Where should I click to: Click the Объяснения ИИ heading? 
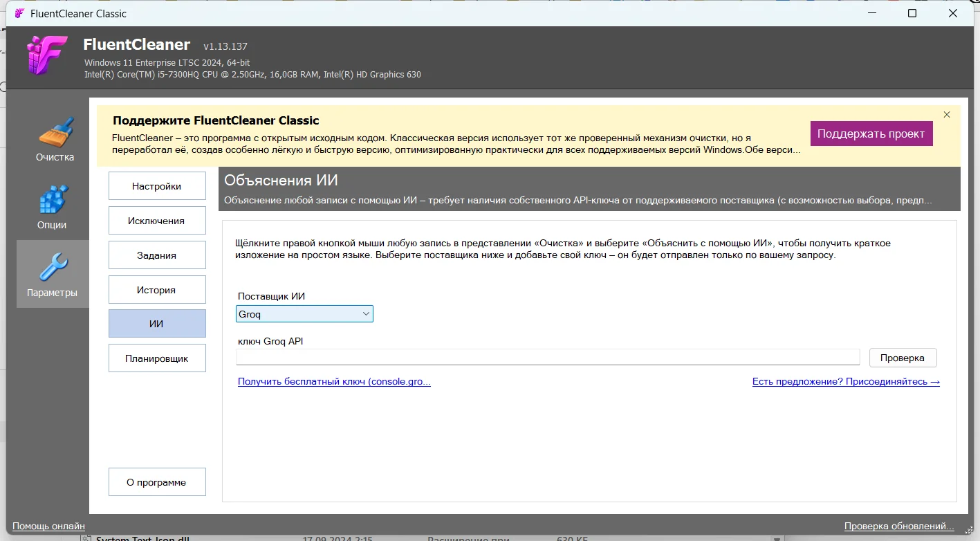click(281, 181)
